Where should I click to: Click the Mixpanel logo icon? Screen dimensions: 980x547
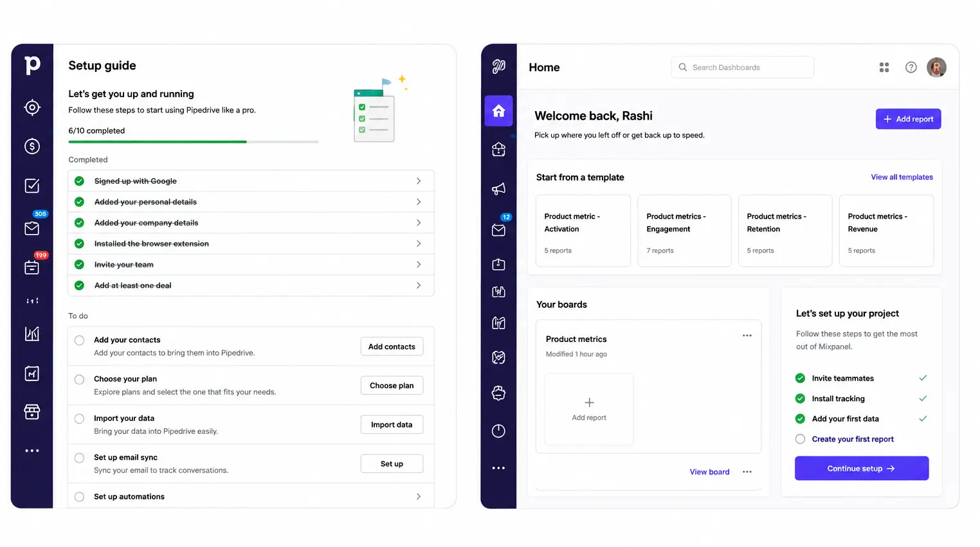point(499,66)
